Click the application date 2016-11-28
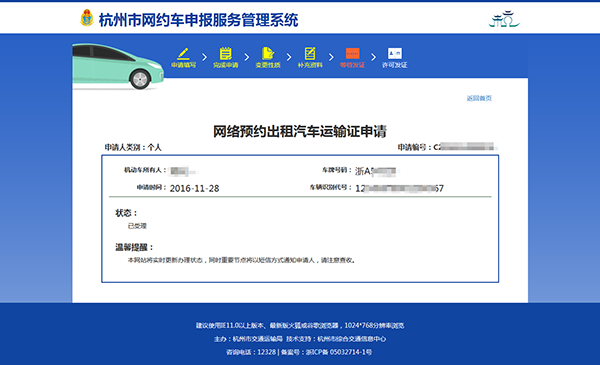The image size is (600, 365). 194,188
